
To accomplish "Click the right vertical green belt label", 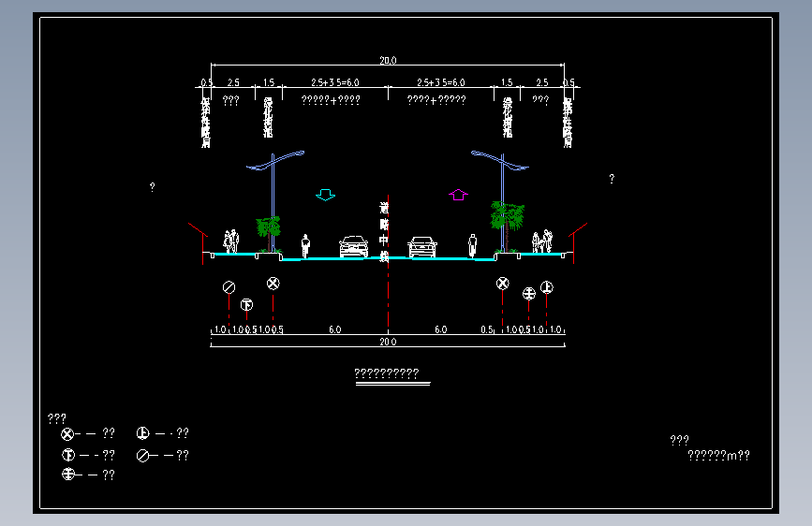I will pyautogui.click(x=508, y=118).
